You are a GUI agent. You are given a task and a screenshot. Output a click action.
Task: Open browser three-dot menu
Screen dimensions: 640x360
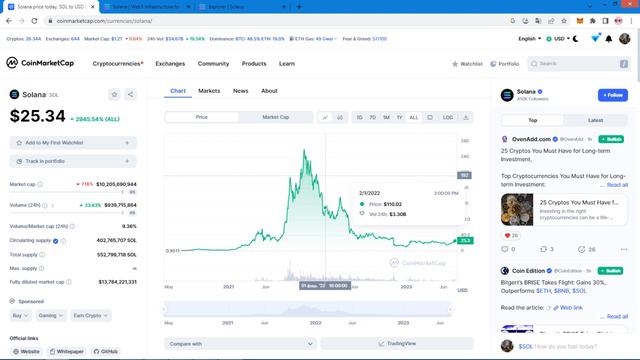tap(631, 21)
